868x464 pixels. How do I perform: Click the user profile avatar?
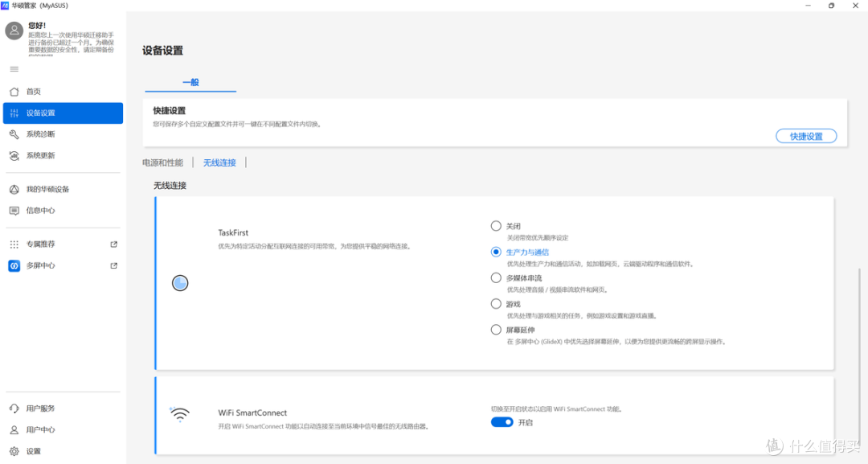(x=14, y=31)
